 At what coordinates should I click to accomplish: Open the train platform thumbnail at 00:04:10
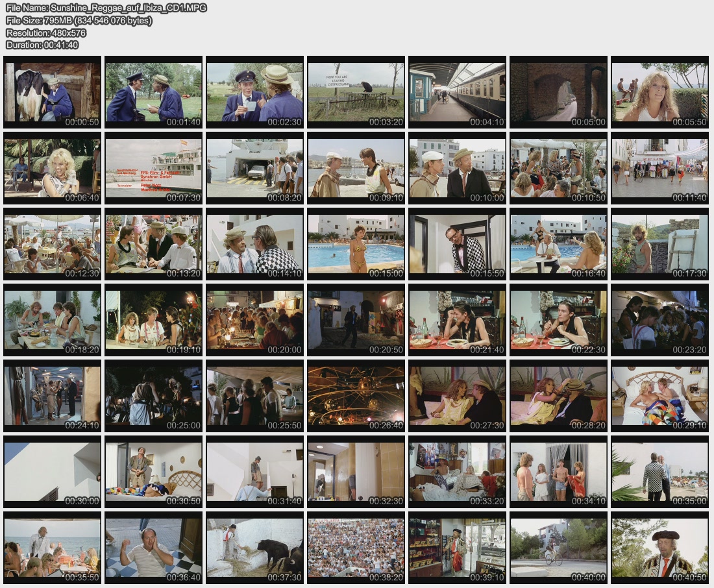pyautogui.click(x=457, y=92)
